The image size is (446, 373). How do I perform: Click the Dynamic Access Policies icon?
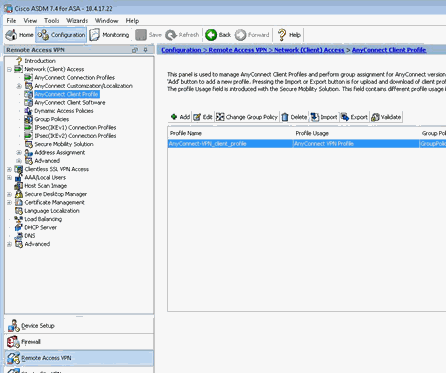coord(28,111)
